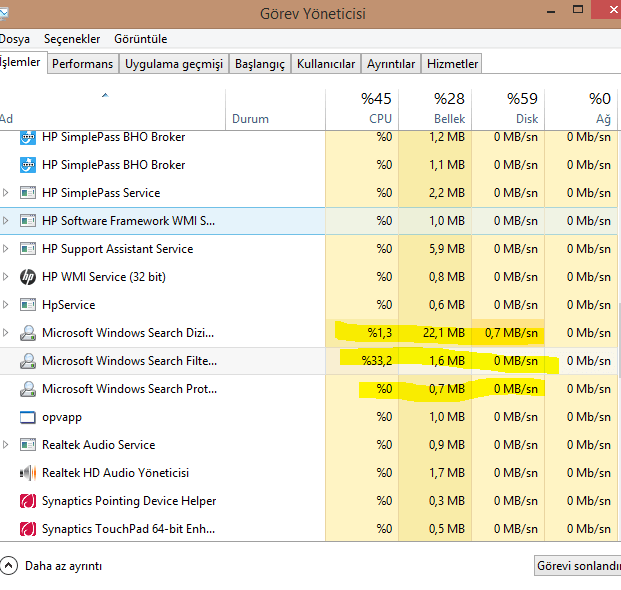Click the Microsoft Windows Search Dizi... icon

(28, 333)
